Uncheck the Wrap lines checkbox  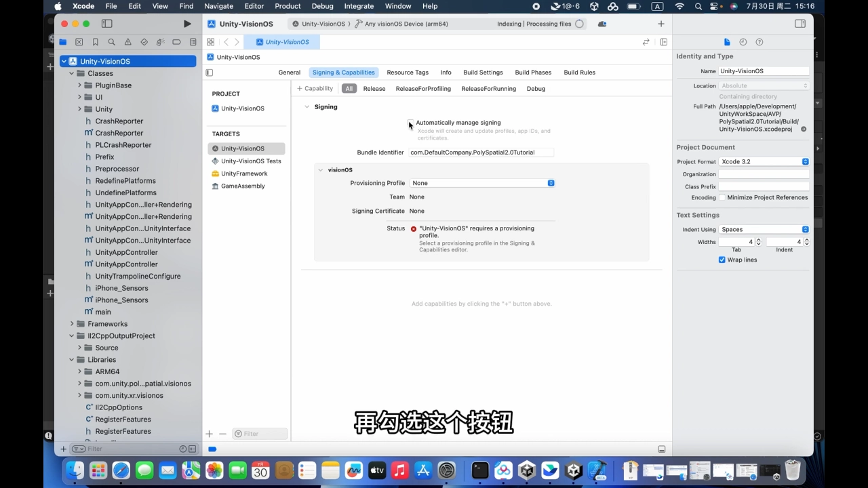(722, 260)
